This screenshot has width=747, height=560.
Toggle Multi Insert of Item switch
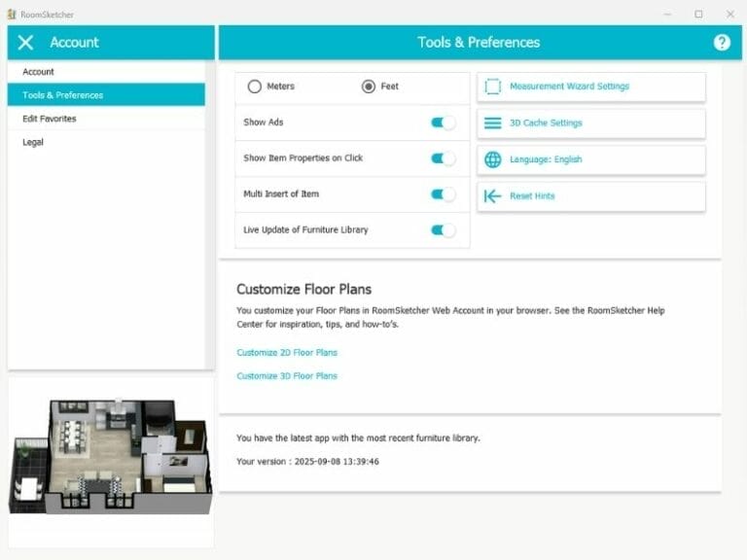click(444, 194)
